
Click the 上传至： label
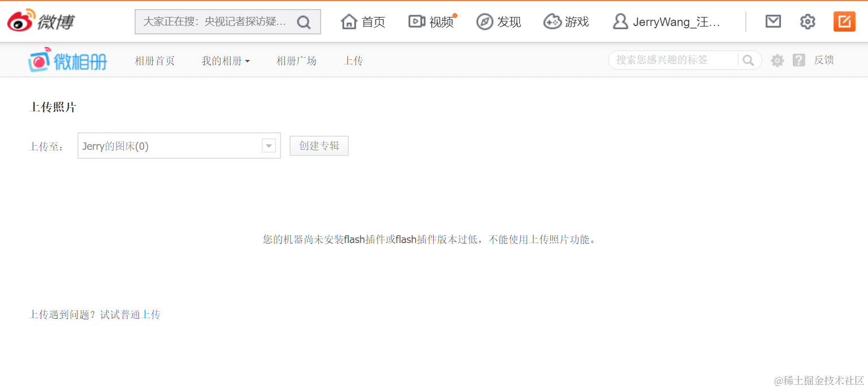pyautogui.click(x=46, y=147)
